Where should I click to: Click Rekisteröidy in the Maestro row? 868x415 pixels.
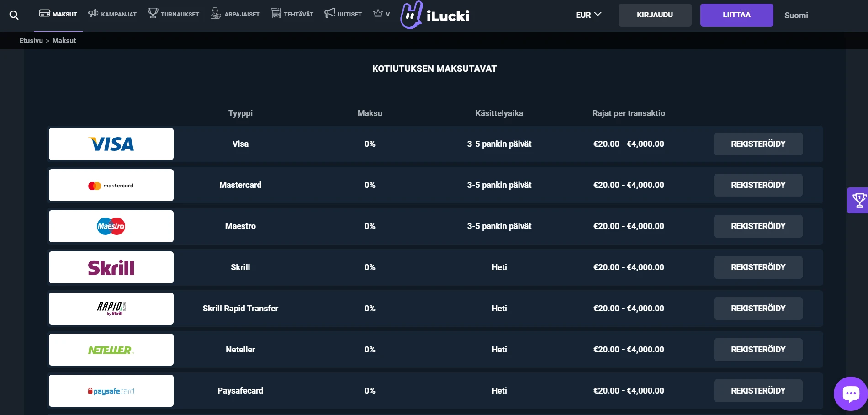758,226
